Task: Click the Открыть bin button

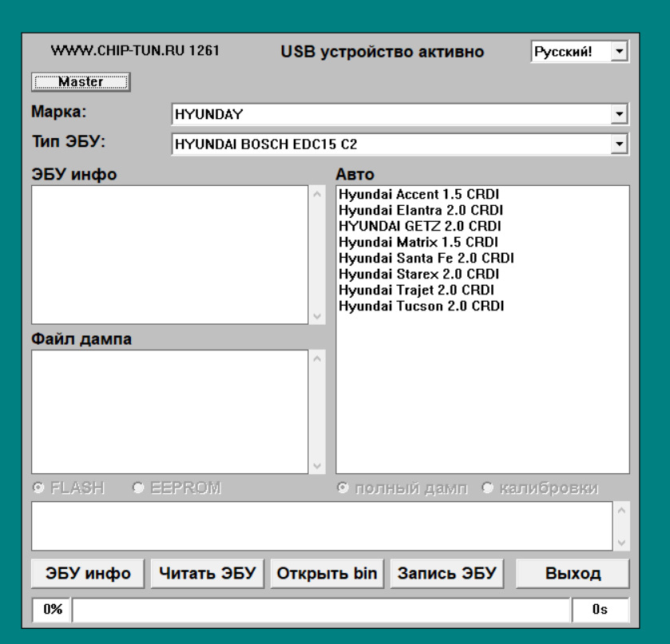Action: 327,574
